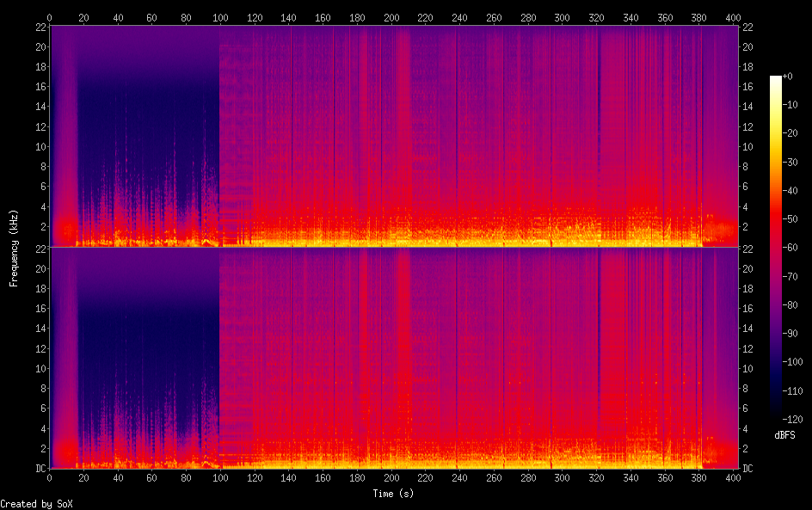Click the "Created by SoX" caption
Image resolution: width=812 pixels, height=510 pixels.
pyautogui.click(x=36, y=504)
